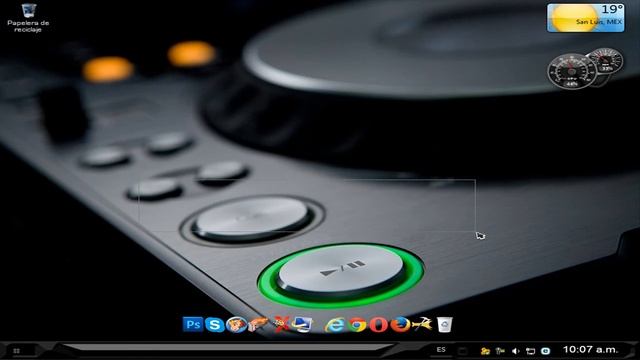Viewport: 640px width, 360px height.
Task: Click the yellow users tray icon
Action: pos(485,351)
